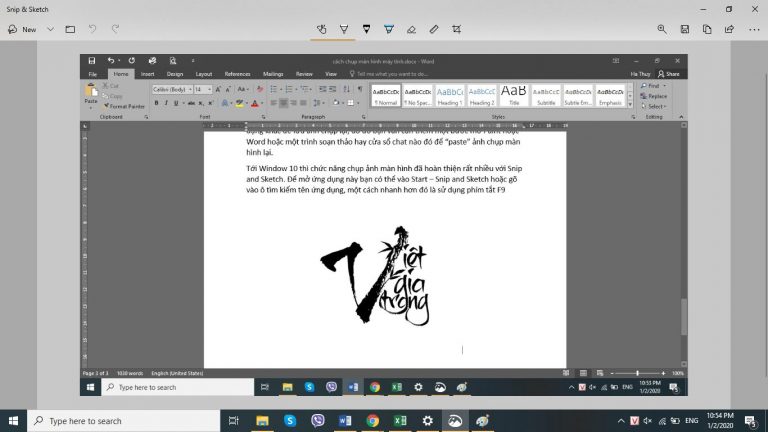
Task: Toggle the Touch Writing tool
Action: (321, 30)
